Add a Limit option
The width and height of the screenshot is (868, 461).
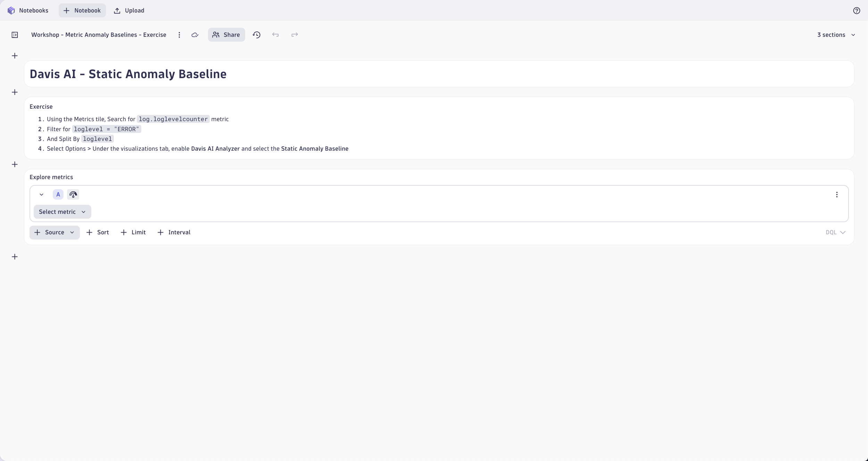133,232
